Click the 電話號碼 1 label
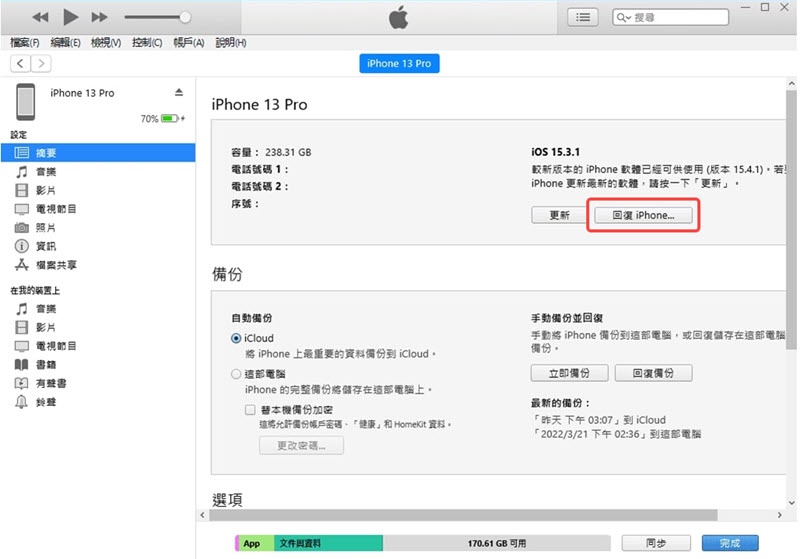This screenshot has width=800, height=559. click(260, 169)
